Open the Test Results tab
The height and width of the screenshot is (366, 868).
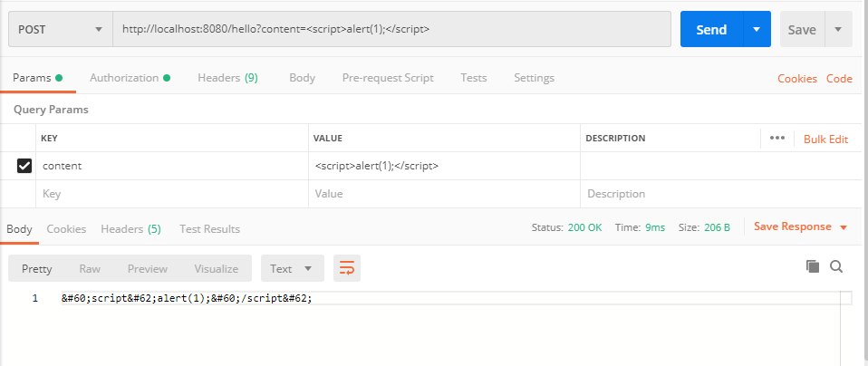click(210, 229)
